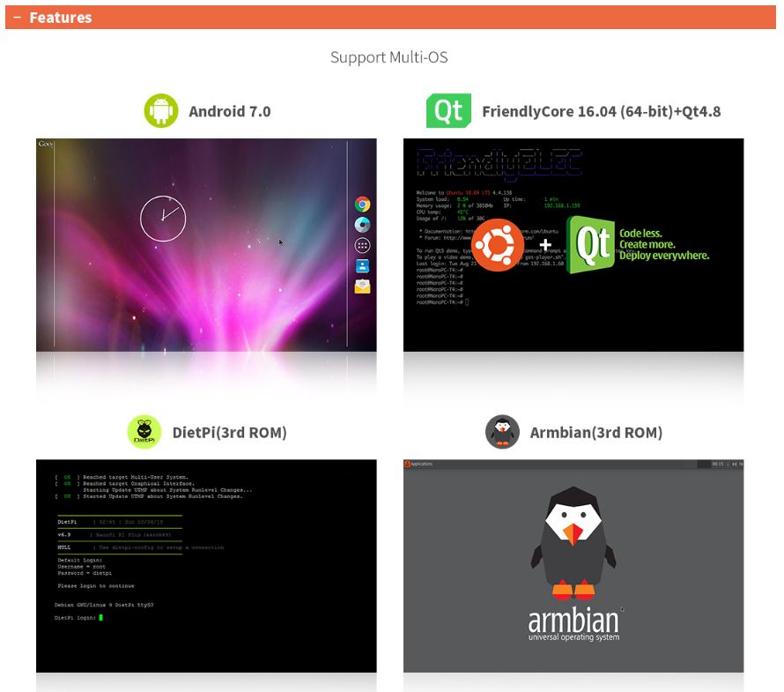
Task: Click the FriendlyCore 16.04 (64-bit)+Qt4.8 heading
Action: (601, 112)
